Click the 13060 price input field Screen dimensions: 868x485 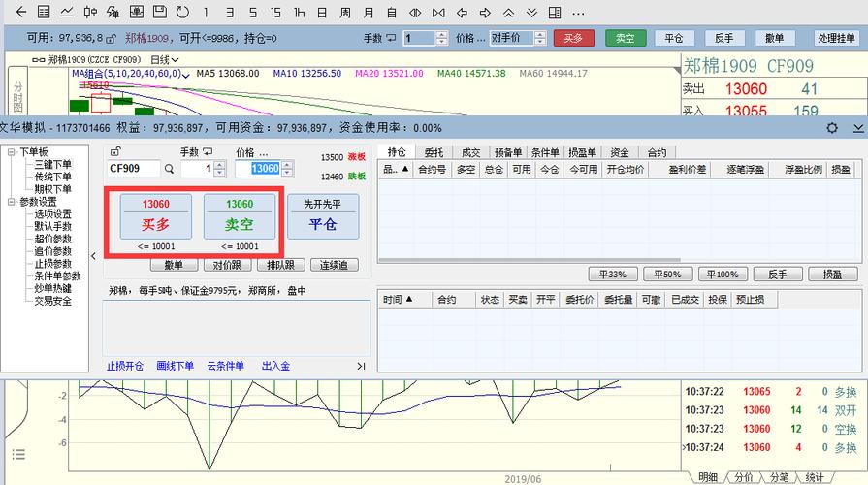(x=258, y=169)
